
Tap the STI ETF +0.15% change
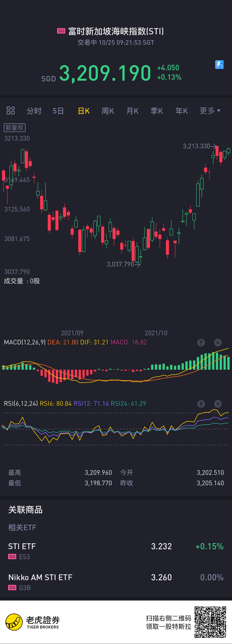[210, 546]
